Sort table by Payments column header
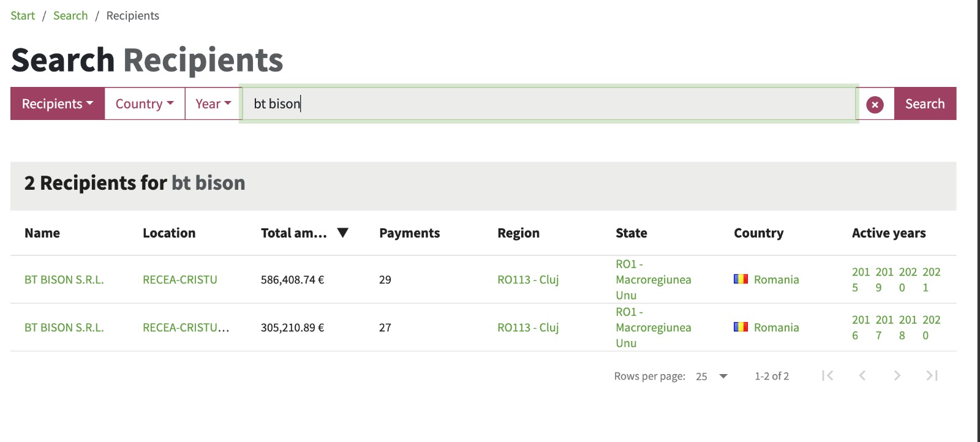 tap(409, 233)
